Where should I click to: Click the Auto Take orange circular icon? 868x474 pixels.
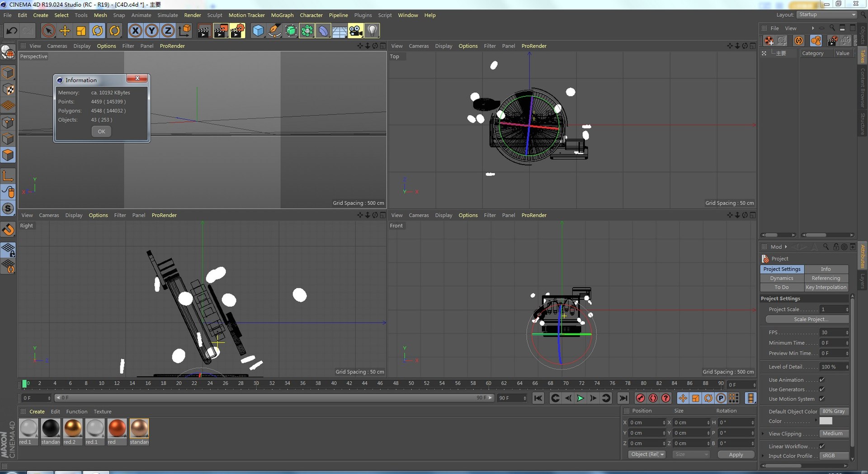(799, 41)
